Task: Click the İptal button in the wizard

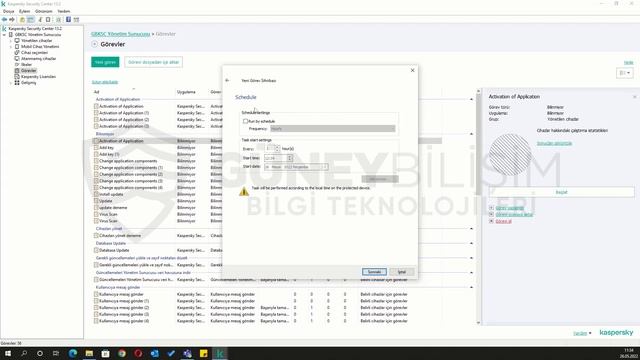Action: click(402, 272)
